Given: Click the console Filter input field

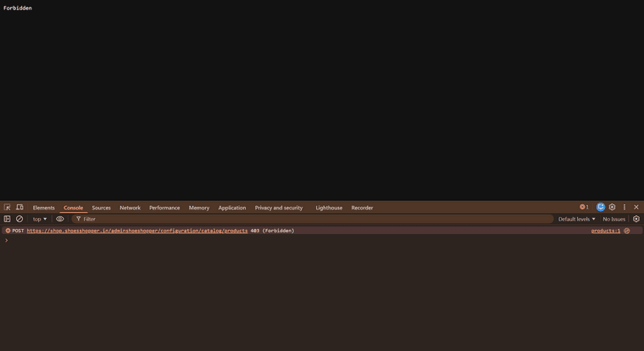Looking at the screenshot, I should (314, 219).
